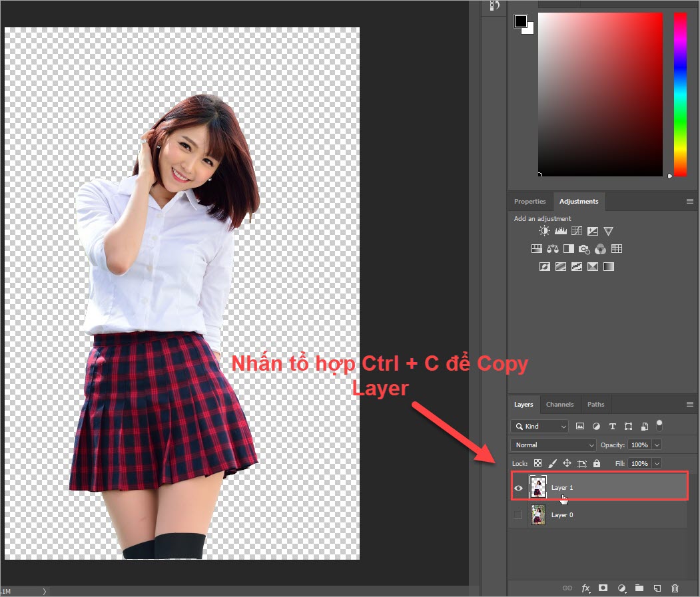Delete layer using the trash icon
Image resolution: width=700 pixels, height=597 pixels.
675,588
